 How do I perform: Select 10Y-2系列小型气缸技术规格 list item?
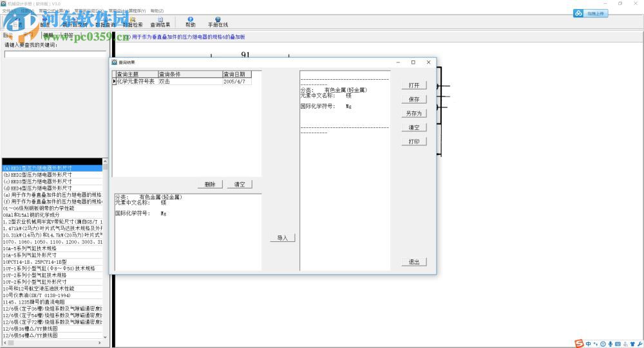click(52, 275)
